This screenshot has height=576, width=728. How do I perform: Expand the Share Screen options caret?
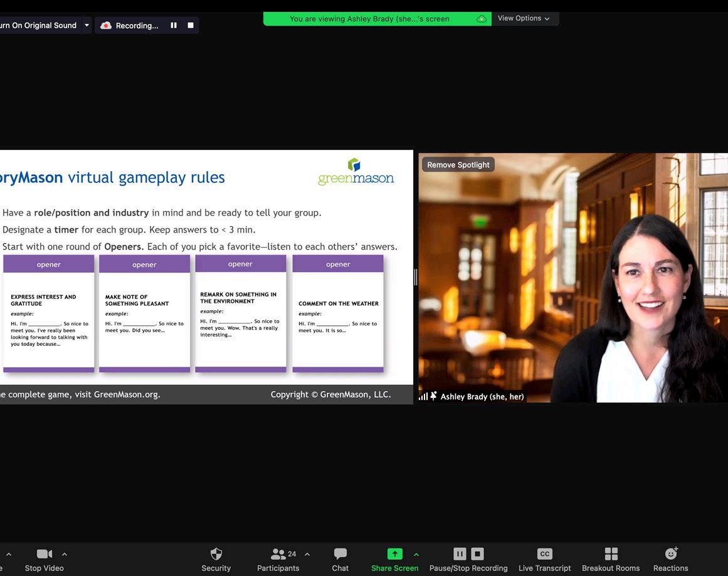click(416, 554)
